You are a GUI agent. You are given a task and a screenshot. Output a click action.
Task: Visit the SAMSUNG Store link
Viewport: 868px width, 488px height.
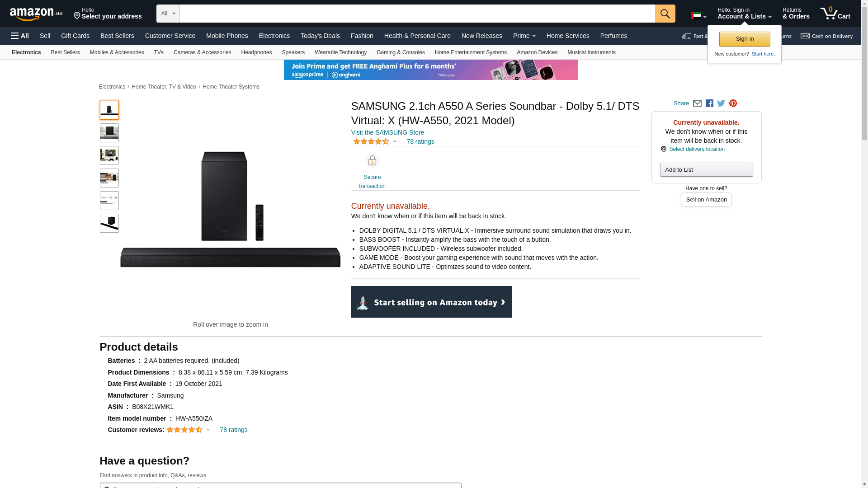click(387, 132)
